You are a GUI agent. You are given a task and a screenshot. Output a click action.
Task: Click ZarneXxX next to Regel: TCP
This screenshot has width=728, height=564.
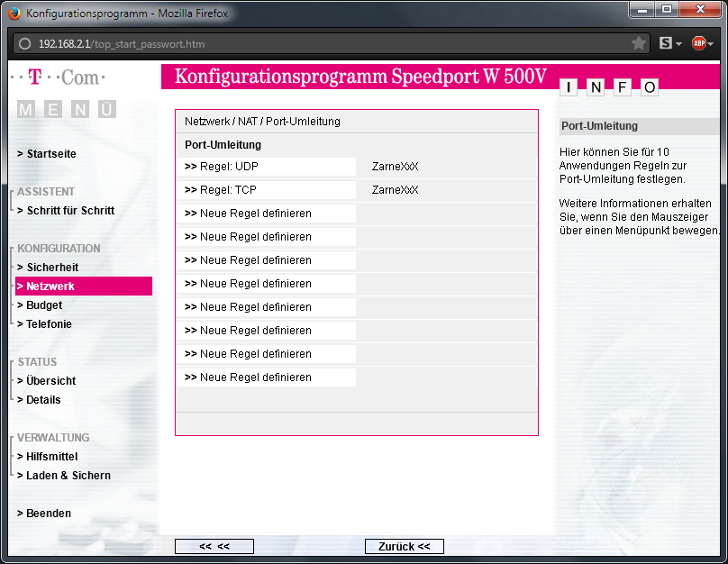pos(396,190)
